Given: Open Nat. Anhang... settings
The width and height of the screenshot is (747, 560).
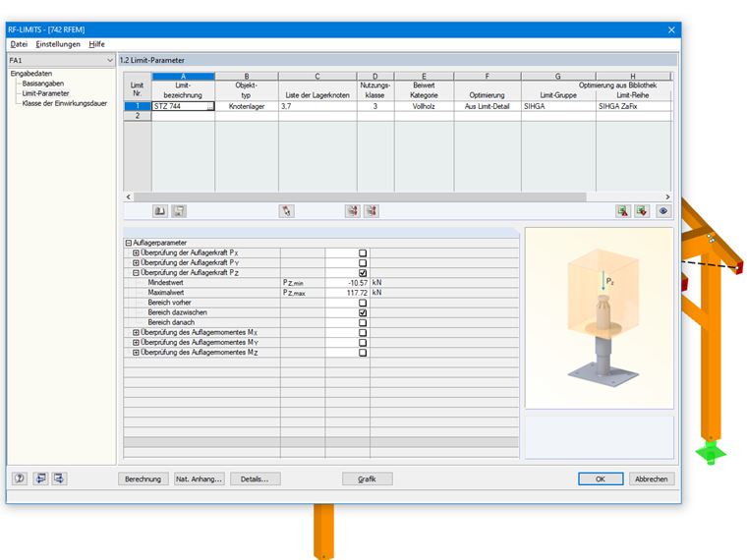Looking at the screenshot, I should pos(200,479).
